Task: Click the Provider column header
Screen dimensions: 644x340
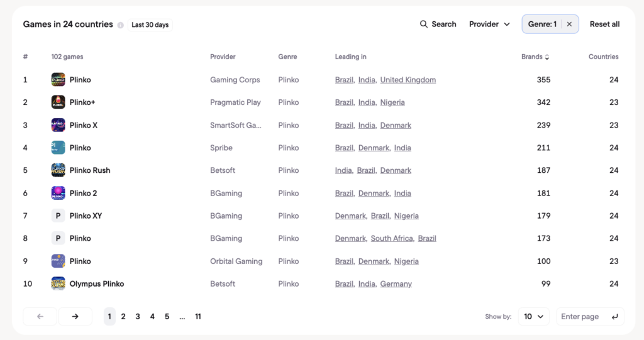Action: point(223,57)
